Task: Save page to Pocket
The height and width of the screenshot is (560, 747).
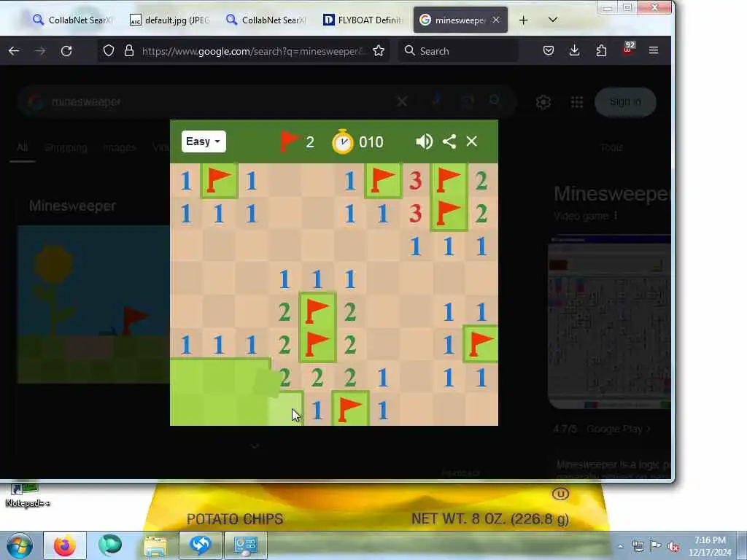Action: pos(549,50)
